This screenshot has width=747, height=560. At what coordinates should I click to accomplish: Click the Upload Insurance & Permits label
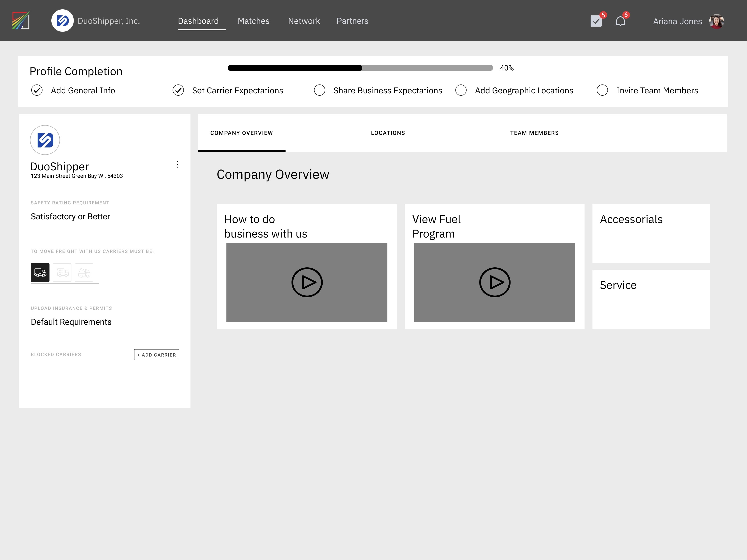coord(71,308)
